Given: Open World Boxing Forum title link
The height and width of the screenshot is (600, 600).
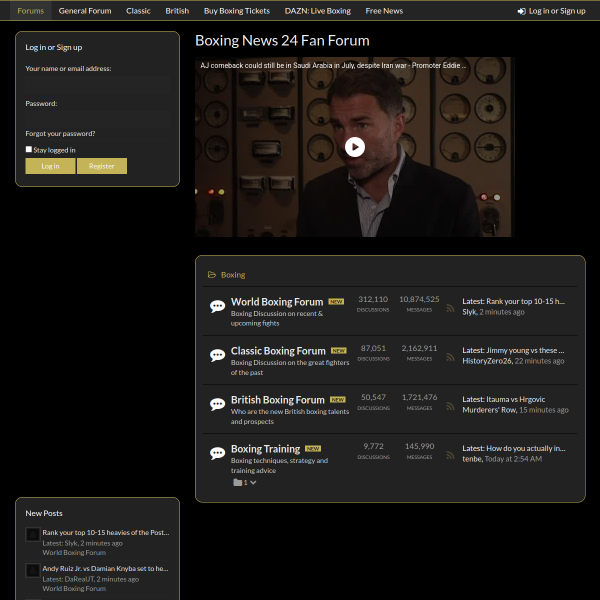Looking at the screenshot, I should [277, 302].
